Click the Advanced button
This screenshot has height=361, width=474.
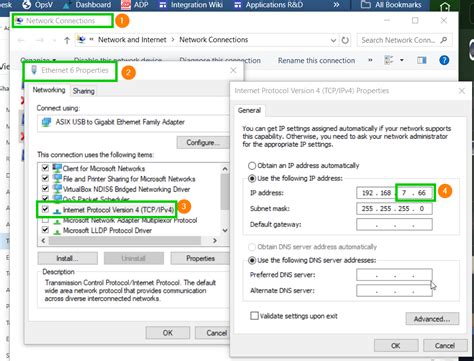432,319
